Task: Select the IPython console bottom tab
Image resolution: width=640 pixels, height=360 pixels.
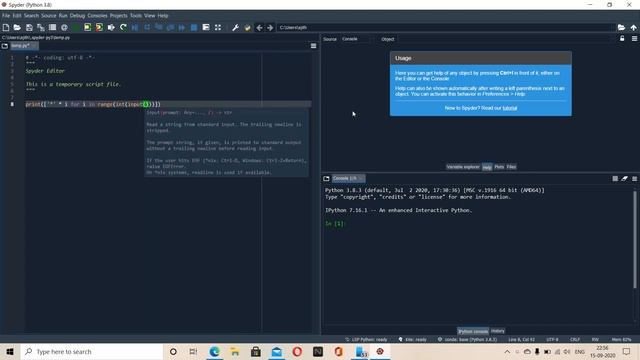Action: coord(473,331)
